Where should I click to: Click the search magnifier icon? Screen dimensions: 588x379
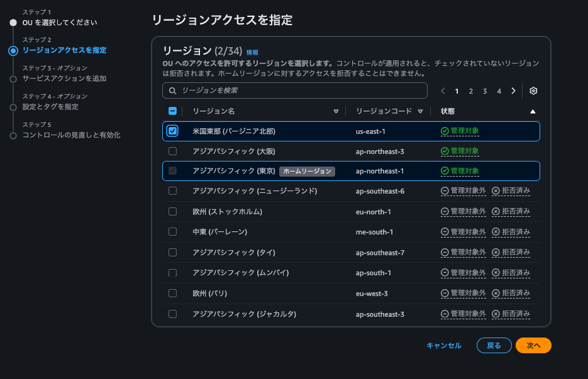click(172, 91)
